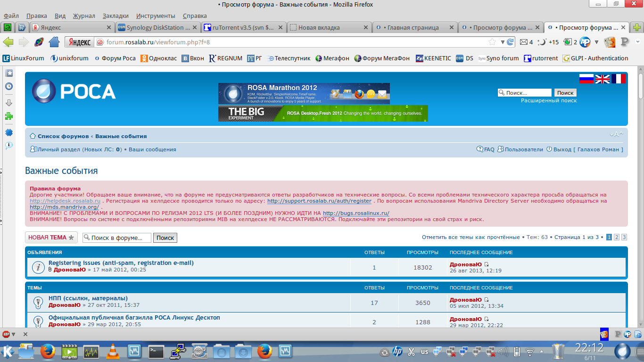Image resolution: width=644 pixels, height=362 pixels.
Task: Open the sidebar page info bubble
Action: point(9,146)
